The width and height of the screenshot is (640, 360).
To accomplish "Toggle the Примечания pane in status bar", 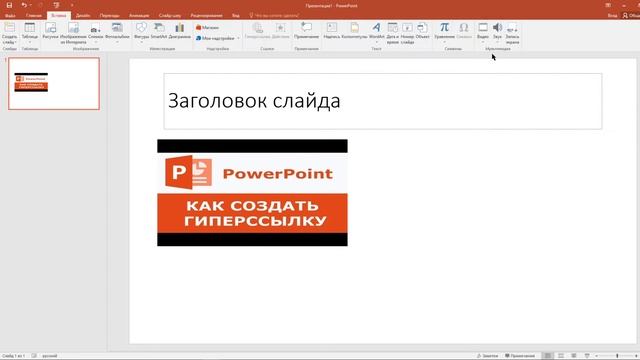I will [x=520, y=356].
